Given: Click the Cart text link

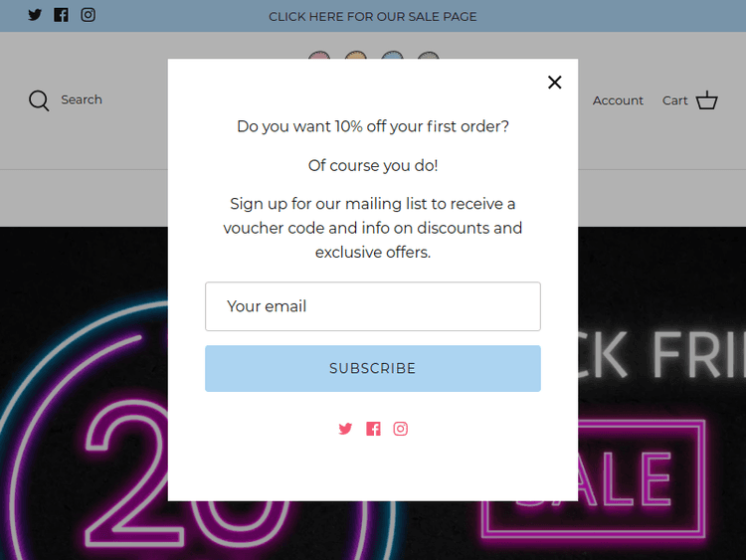Looking at the screenshot, I should click(x=674, y=100).
